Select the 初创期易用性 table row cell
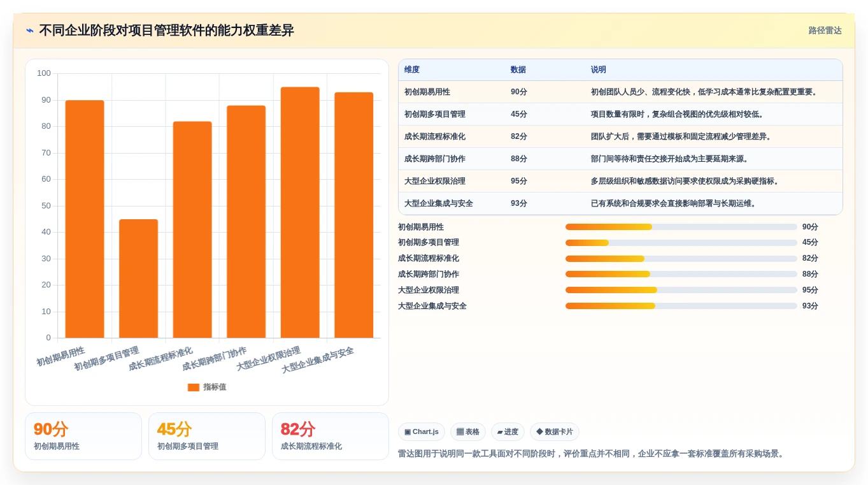Viewport: 868px width, 485px height. (427, 92)
